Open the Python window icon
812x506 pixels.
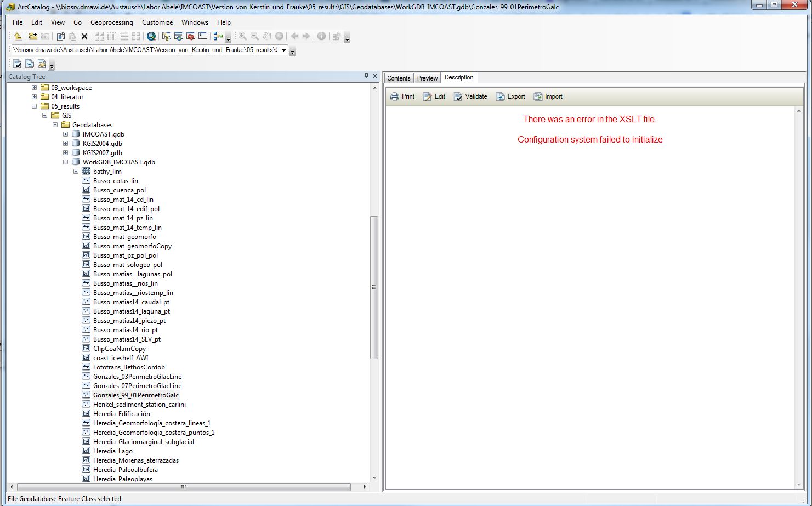coord(203,36)
